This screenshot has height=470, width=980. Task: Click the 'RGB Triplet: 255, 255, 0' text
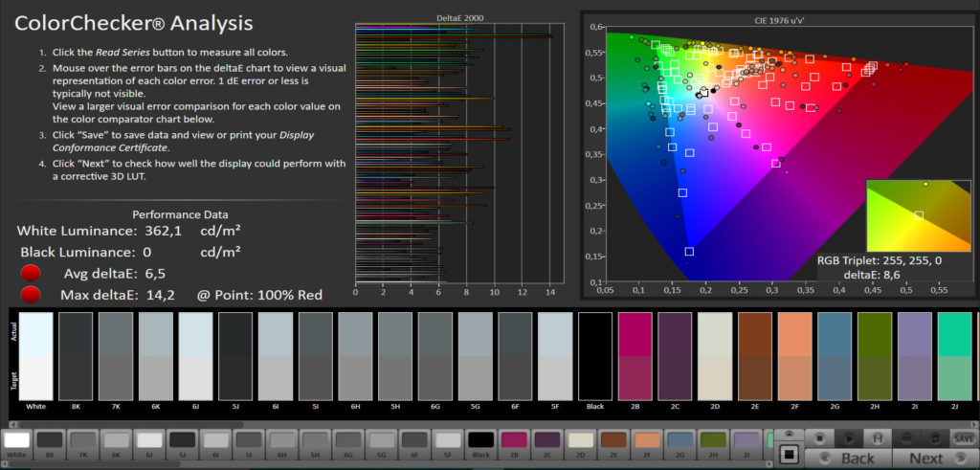(x=880, y=262)
